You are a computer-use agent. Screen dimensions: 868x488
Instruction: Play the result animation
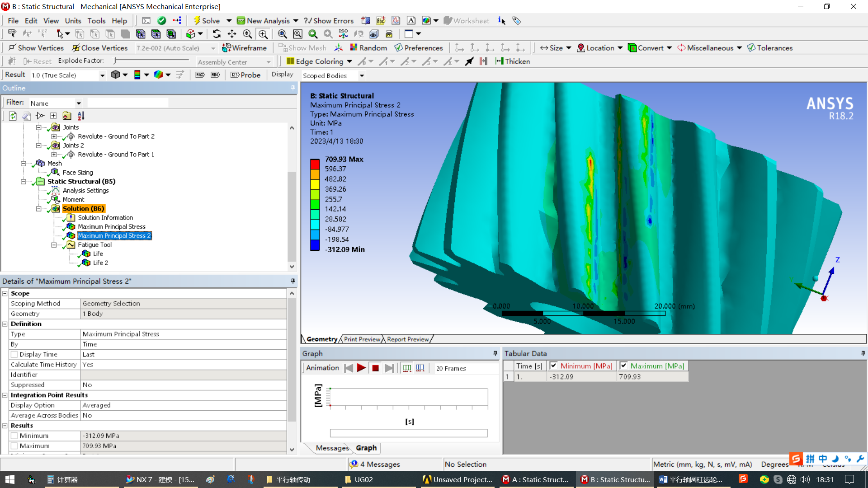tap(361, 368)
